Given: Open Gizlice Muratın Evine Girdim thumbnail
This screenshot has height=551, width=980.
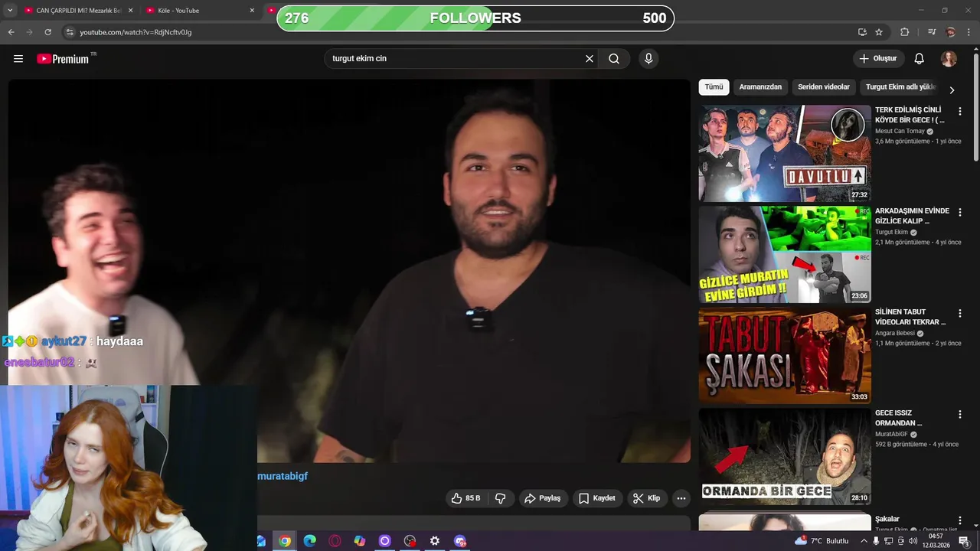Looking at the screenshot, I should (785, 254).
